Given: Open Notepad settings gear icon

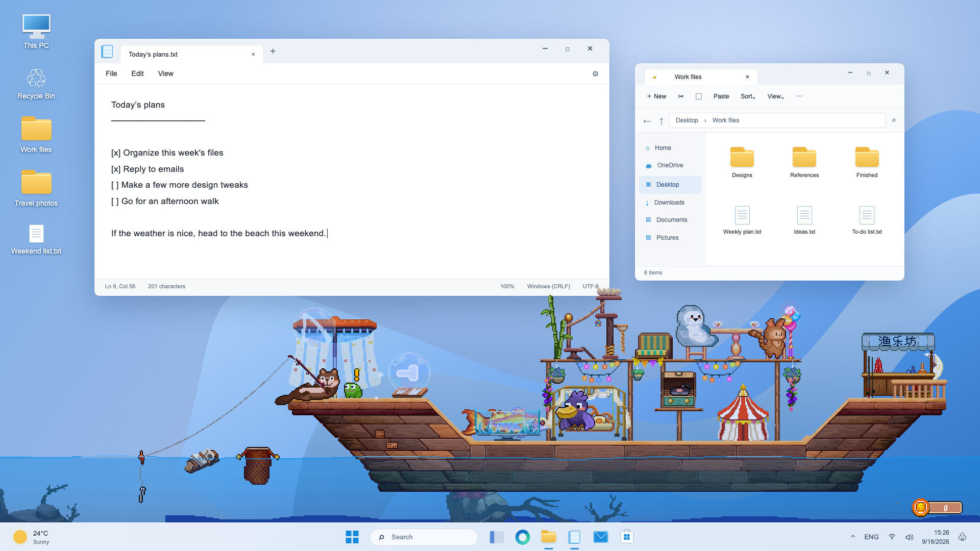Looking at the screenshot, I should (x=595, y=74).
